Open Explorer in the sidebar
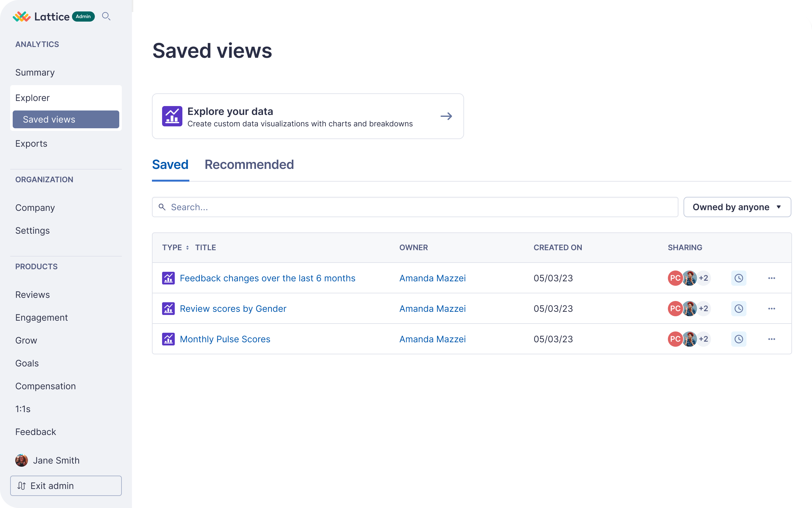The image size is (812, 508). (x=33, y=98)
